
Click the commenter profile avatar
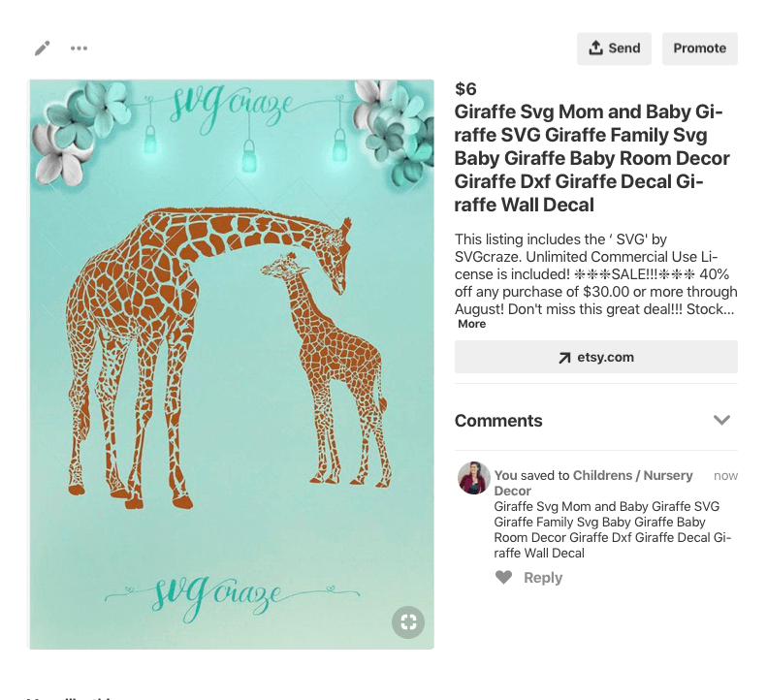pos(474,478)
